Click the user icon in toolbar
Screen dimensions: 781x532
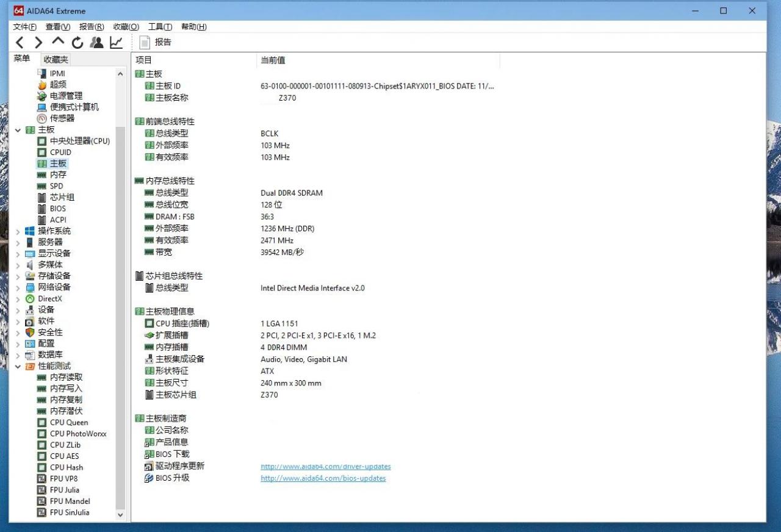[96, 42]
